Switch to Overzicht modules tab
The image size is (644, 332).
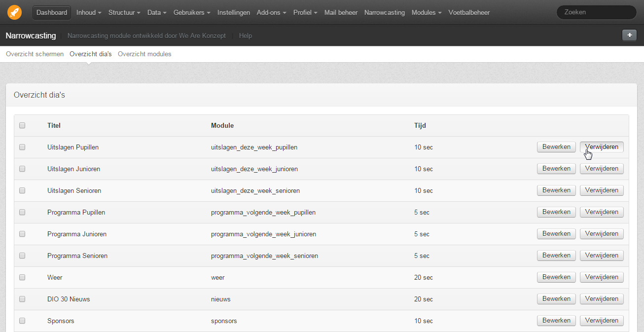point(144,54)
